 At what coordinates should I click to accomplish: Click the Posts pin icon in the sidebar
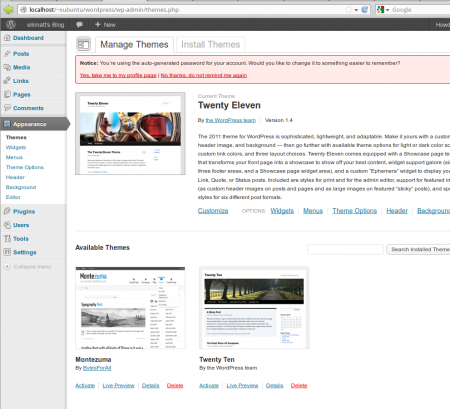pos(7,53)
